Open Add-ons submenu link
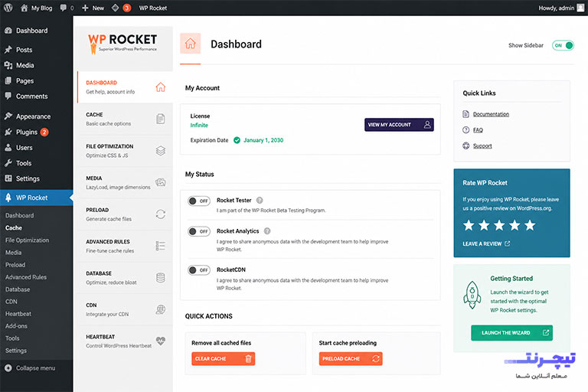 tap(17, 326)
